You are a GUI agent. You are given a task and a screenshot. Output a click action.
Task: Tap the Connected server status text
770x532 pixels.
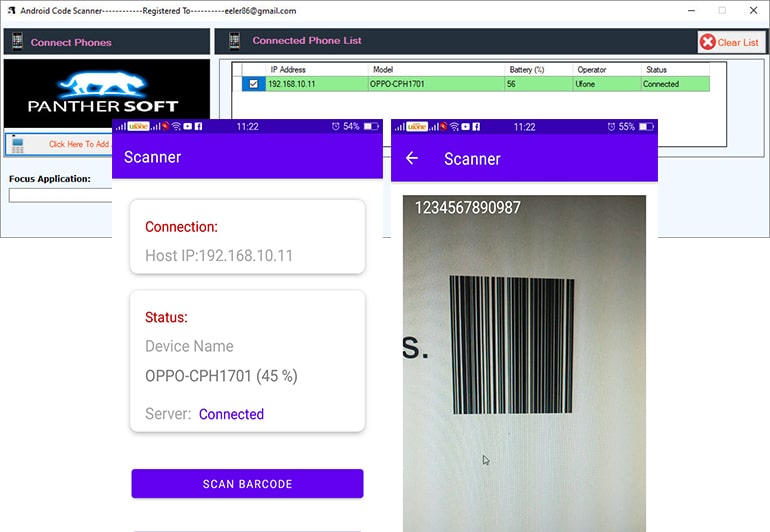[231, 414]
